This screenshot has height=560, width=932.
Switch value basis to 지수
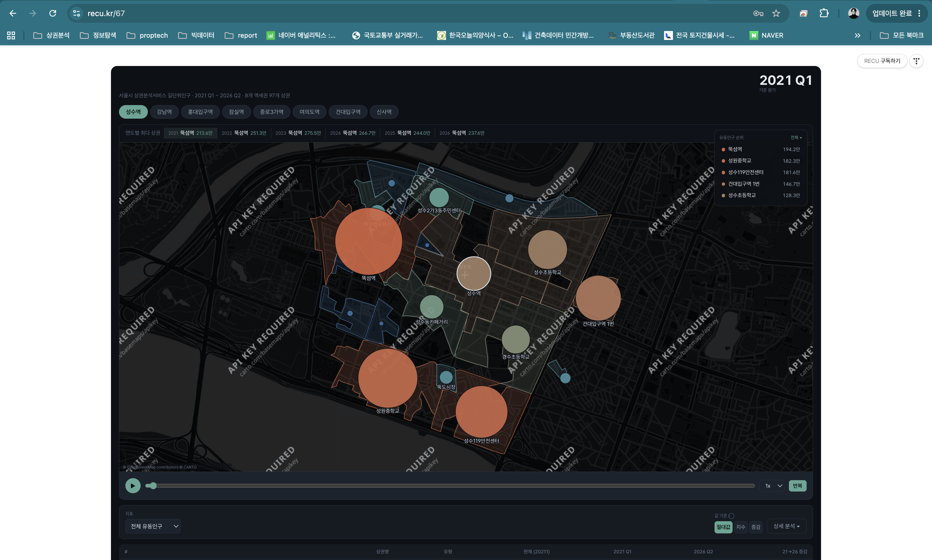coord(740,527)
